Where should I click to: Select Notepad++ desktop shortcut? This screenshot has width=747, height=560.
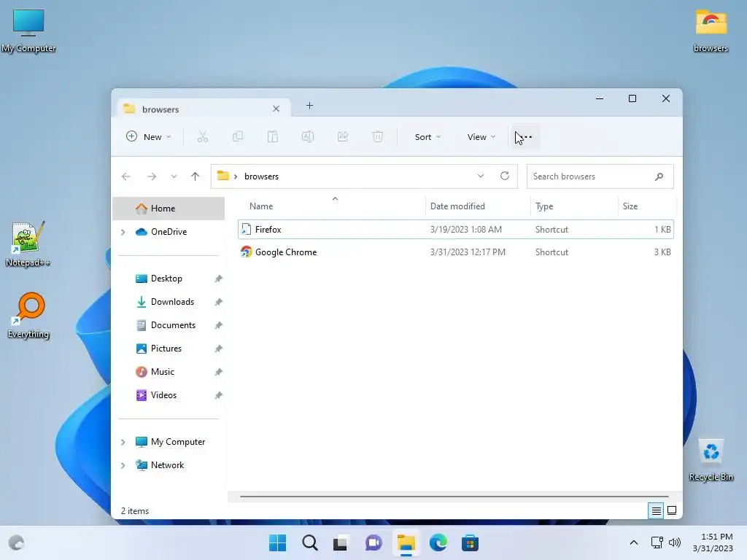[28, 245]
